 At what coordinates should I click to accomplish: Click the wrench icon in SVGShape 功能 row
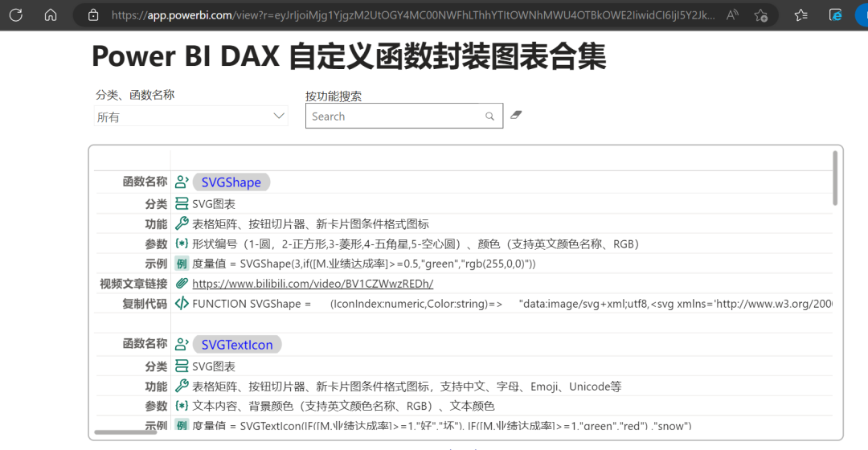182,223
